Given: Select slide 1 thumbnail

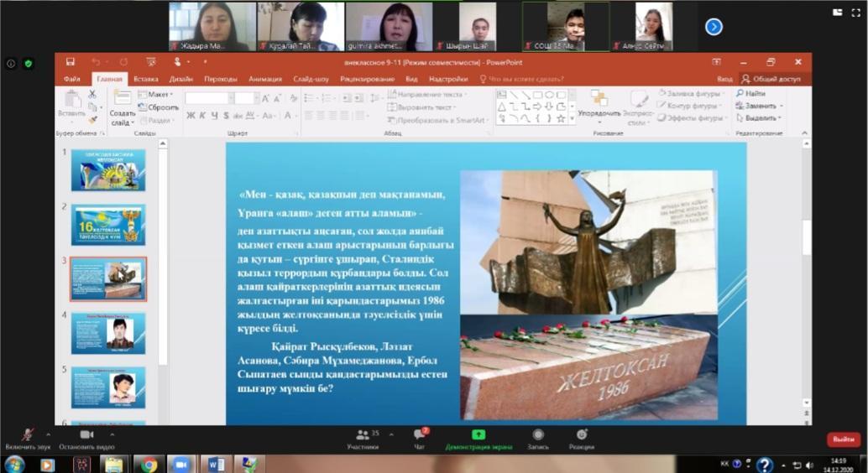Looking at the screenshot, I should [108, 170].
